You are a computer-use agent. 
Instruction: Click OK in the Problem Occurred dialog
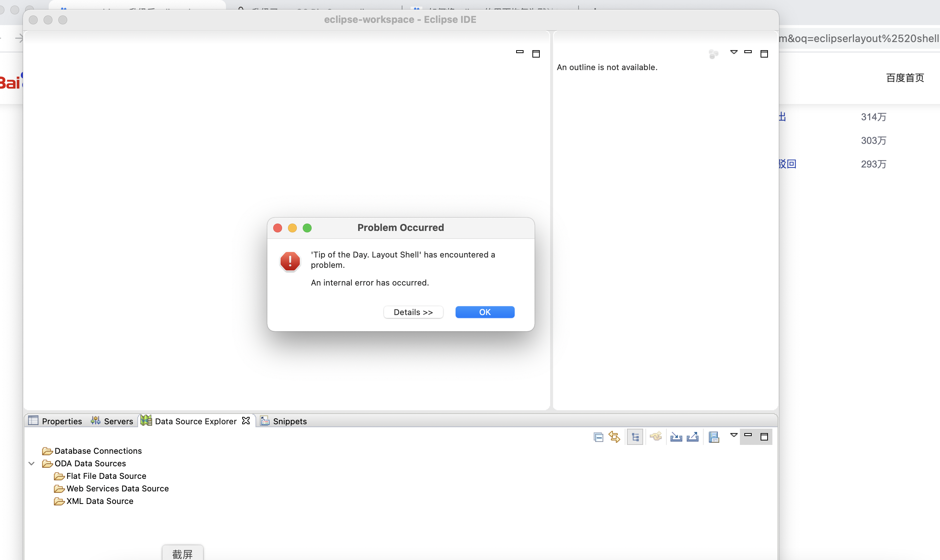tap(485, 312)
